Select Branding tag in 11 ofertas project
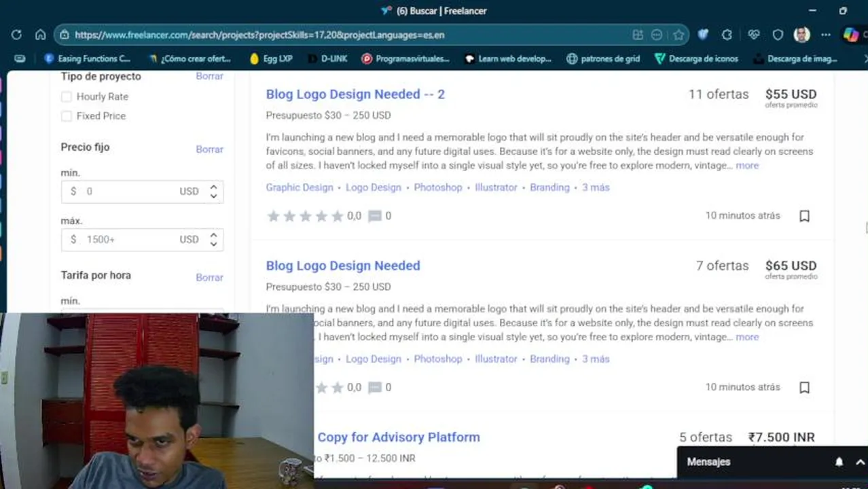This screenshot has width=868, height=489. click(x=549, y=187)
